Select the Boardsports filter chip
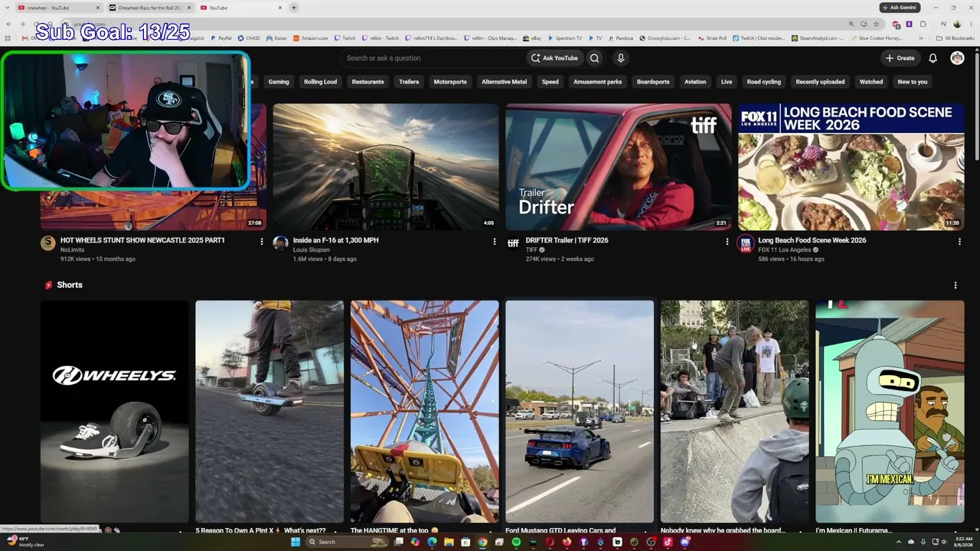The image size is (980, 551). 653,82
